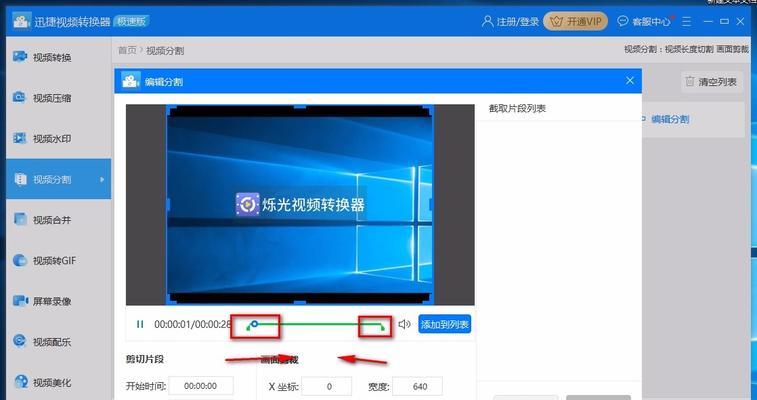757x400 pixels.
Task: Expand the 视频分割 submenu arrow
Action: pos(102,179)
